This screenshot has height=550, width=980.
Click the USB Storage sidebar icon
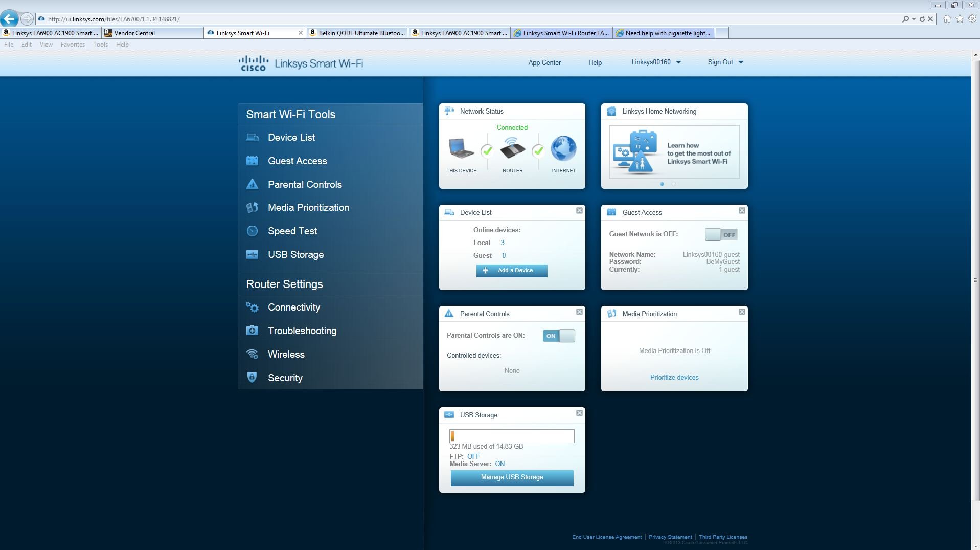[x=252, y=254]
